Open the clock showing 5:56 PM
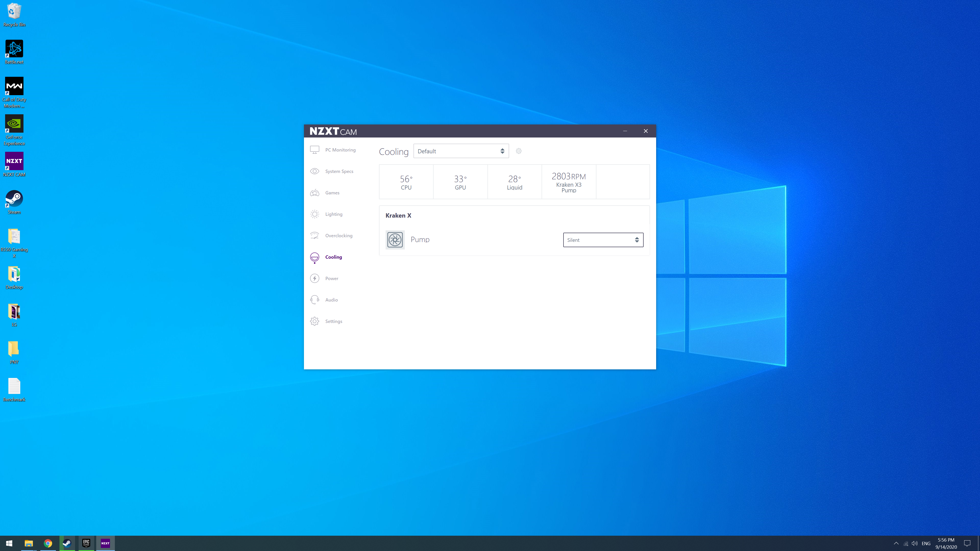 (x=946, y=543)
